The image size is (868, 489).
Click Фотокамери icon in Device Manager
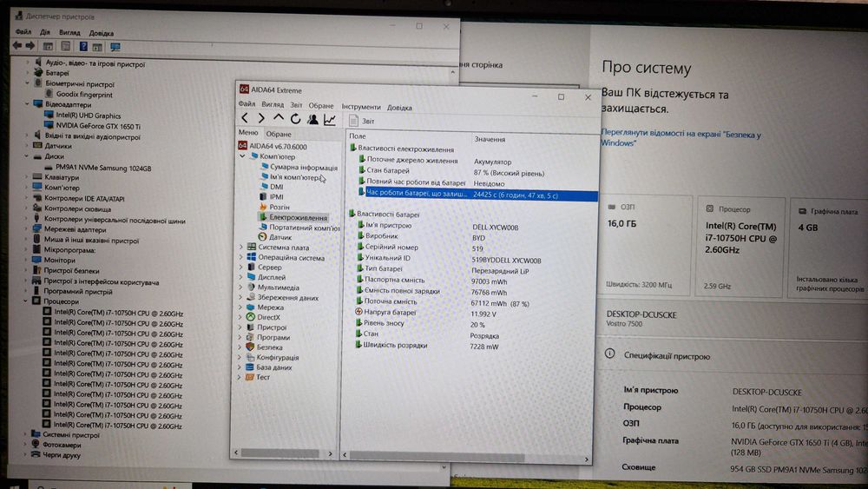point(36,444)
